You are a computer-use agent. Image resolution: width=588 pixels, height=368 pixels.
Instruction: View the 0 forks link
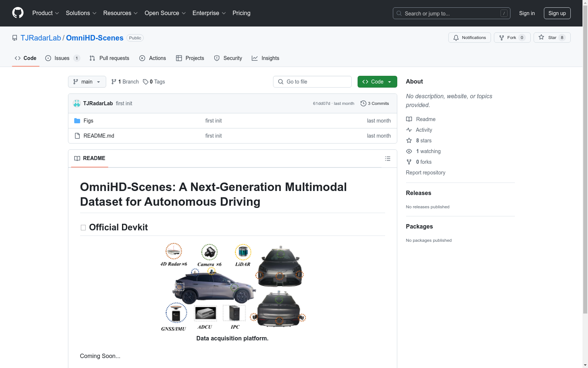[424, 162]
